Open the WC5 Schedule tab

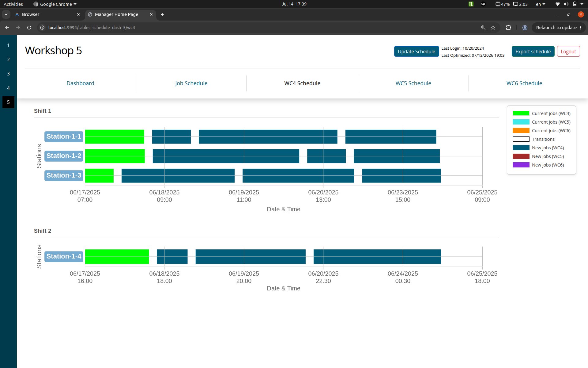[x=413, y=83]
